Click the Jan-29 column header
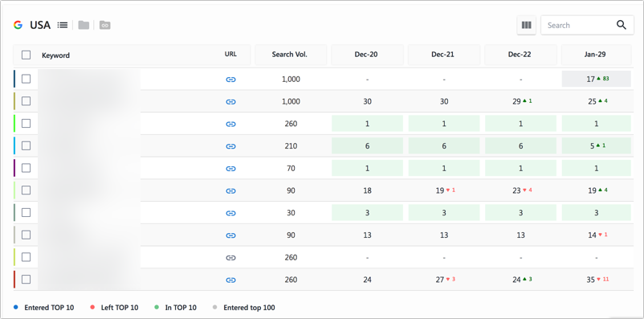 pos(596,55)
